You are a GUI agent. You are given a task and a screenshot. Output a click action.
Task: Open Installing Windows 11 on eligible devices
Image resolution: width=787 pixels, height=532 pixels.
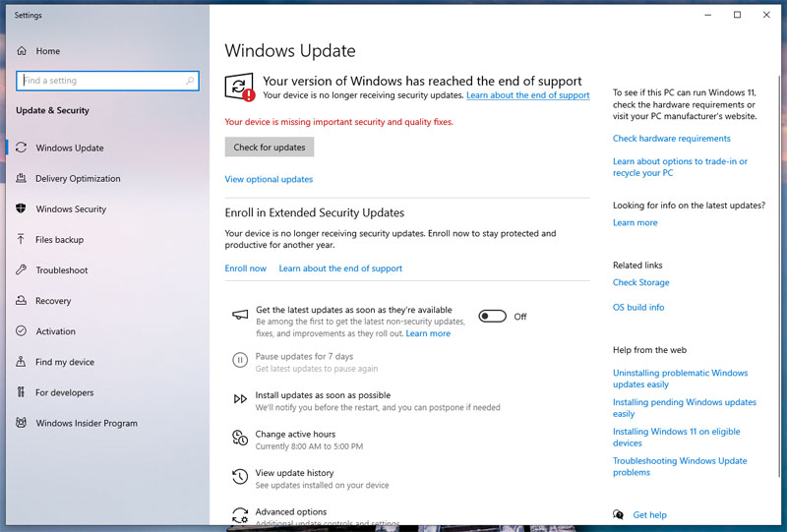[x=676, y=438]
